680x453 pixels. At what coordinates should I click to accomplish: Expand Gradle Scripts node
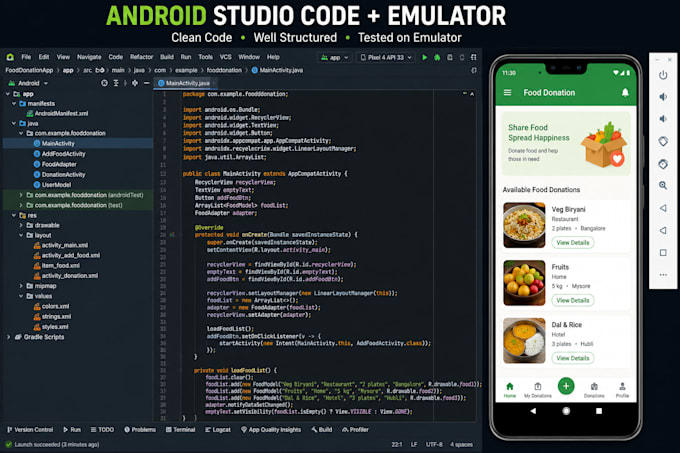point(8,337)
